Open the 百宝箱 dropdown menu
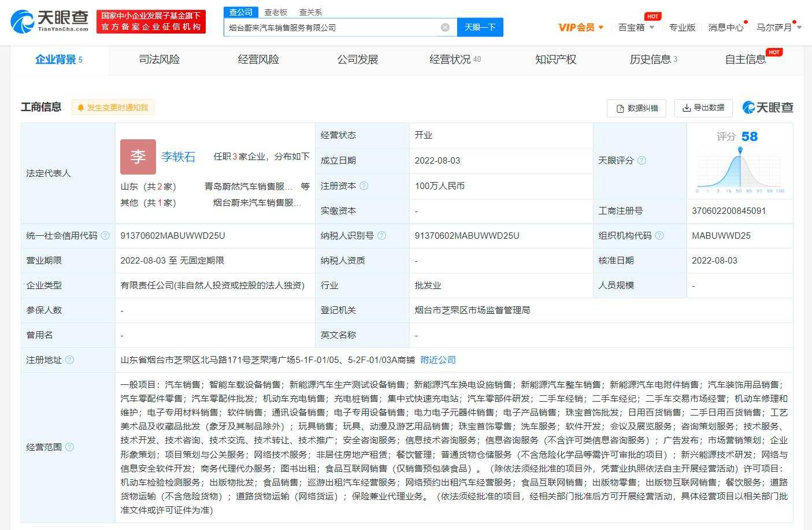Viewport: 812px width, 530px height. pos(636,27)
